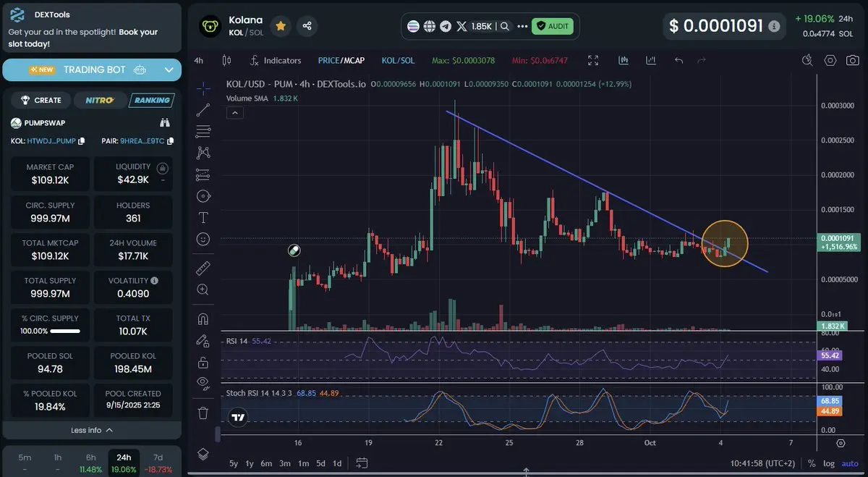
Task: Enter fullscreen chart mode
Action: click(x=593, y=61)
